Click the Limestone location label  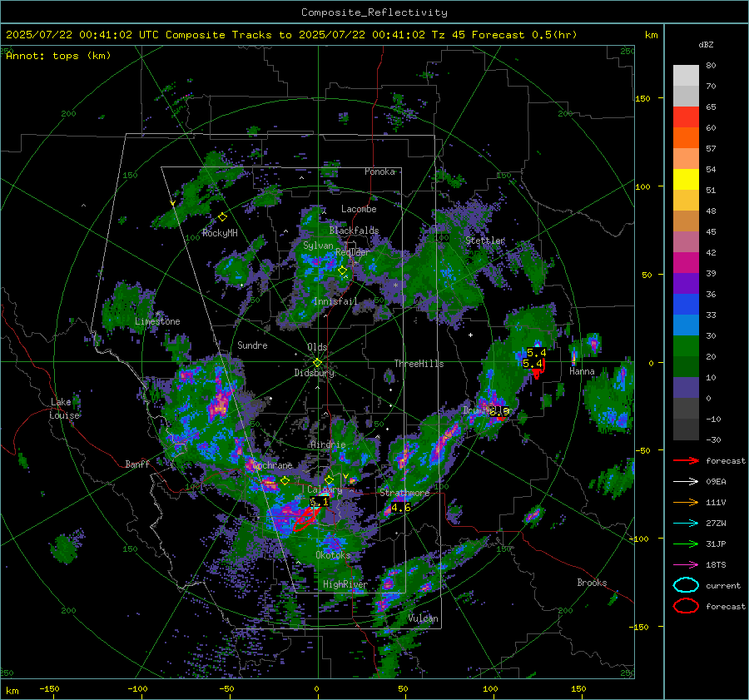click(x=157, y=321)
